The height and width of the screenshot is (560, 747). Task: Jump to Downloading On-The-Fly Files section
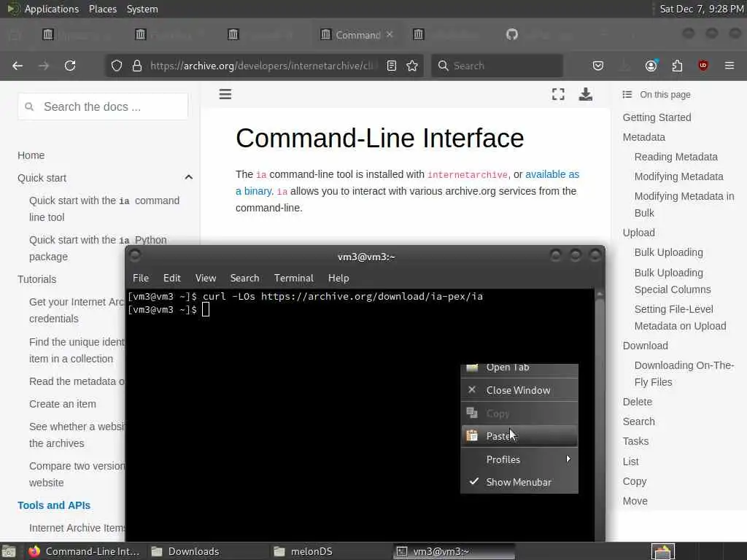pos(684,373)
